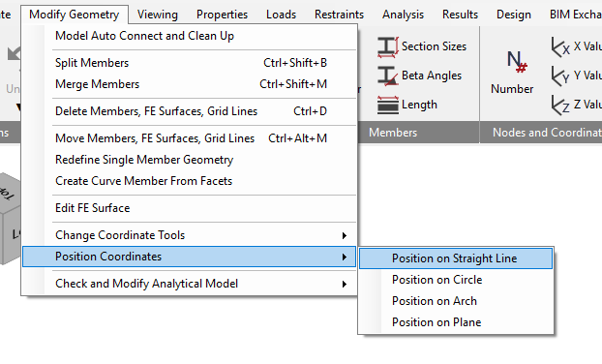This screenshot has width=602, height=364.
Task: Open the Viewing tab
Action: (158, 15)
